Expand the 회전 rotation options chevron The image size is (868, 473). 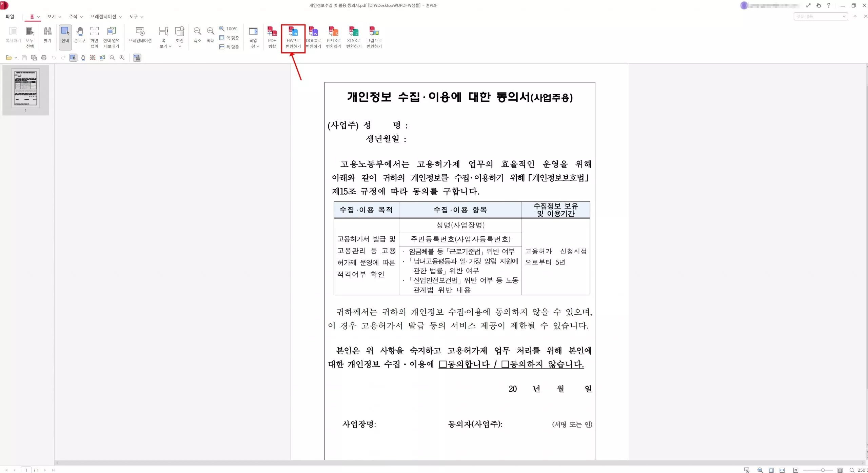[180, 46]
